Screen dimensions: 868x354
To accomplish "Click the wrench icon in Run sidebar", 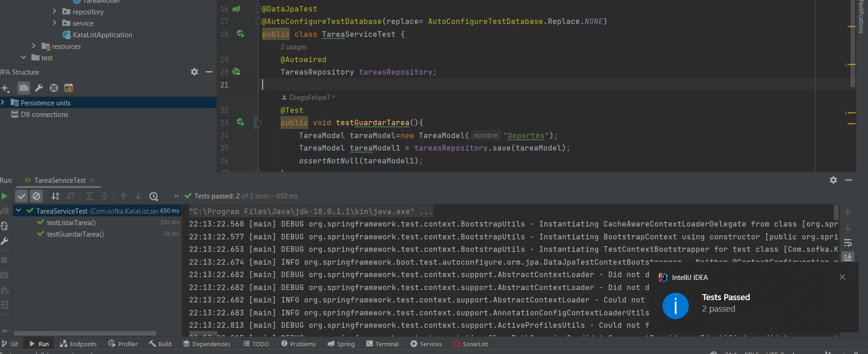I will coord(5,241).
